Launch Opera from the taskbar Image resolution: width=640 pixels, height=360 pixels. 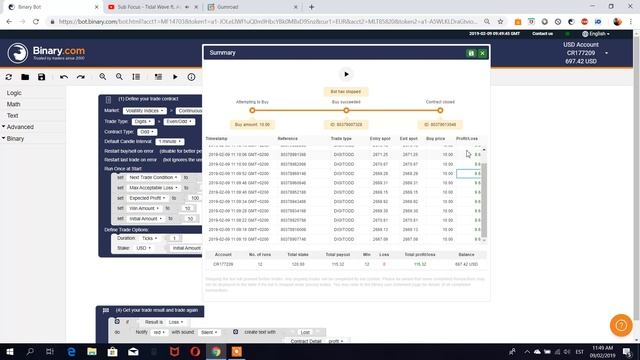(x=195, y=351)
